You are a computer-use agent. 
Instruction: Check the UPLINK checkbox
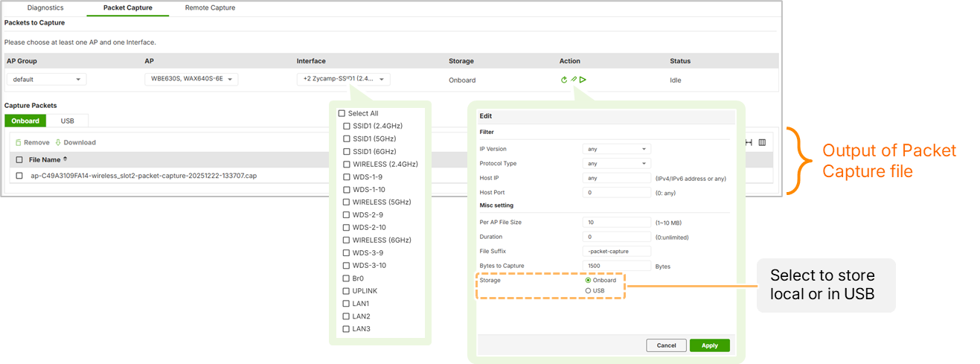click(x=346, y=290)
